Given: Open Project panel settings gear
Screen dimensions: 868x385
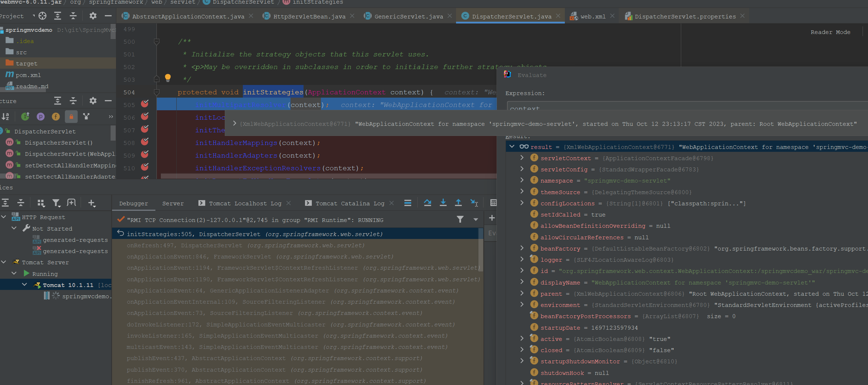Looking at the screenshot, I should (x=93, y=16).
